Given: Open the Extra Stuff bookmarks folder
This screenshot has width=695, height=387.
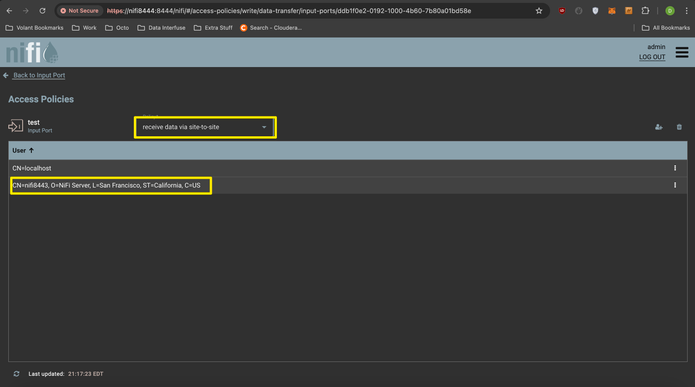Looking at the screenshot, I should point(213,27).
